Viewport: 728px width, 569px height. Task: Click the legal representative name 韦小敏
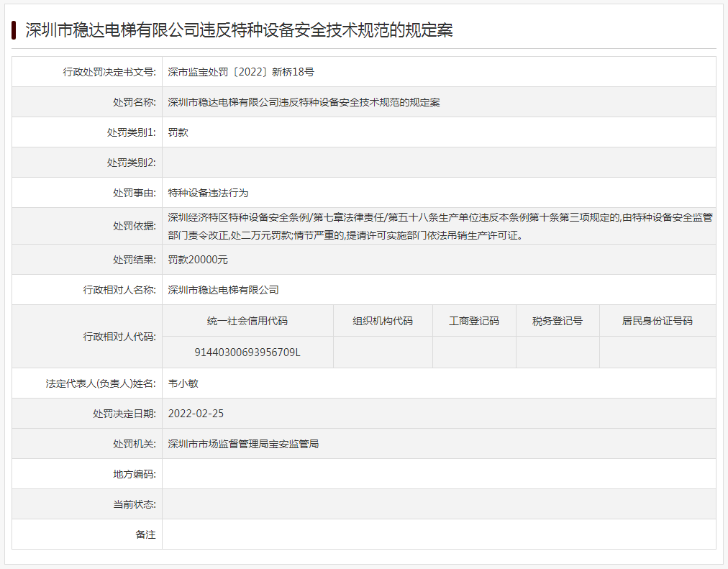183,383
